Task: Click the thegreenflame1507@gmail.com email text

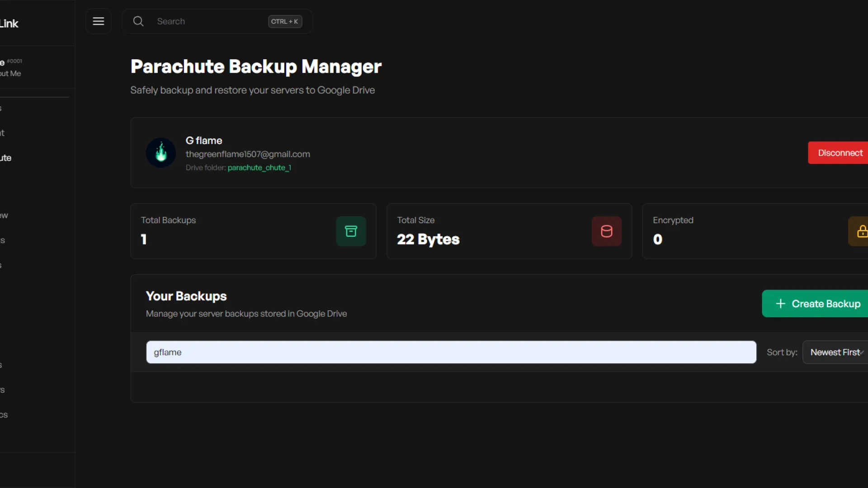Action: click(x=248, y=154)
